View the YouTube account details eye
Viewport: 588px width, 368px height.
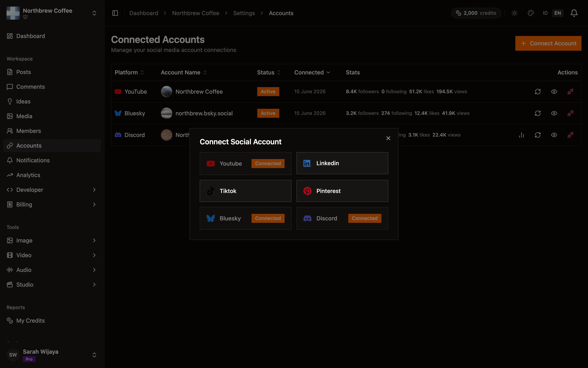[x=554, y=92]
